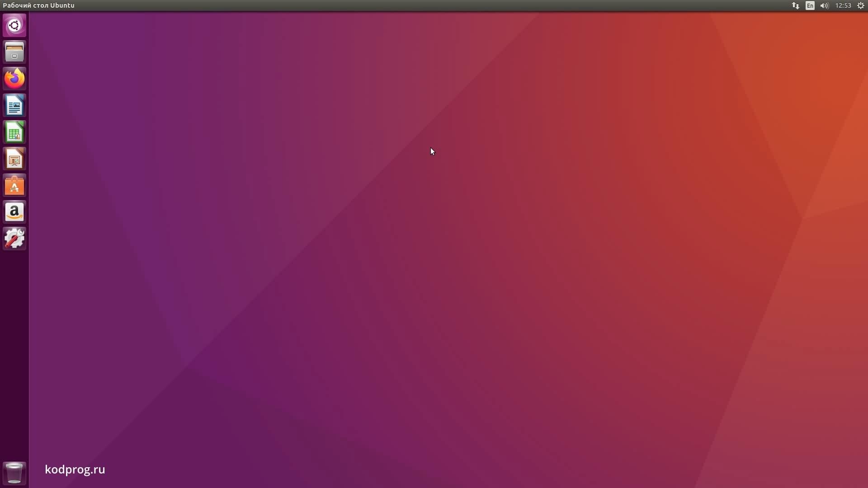Open the Ubuntu Dash search launcher
868x488 pixels.
pos(14,25)
